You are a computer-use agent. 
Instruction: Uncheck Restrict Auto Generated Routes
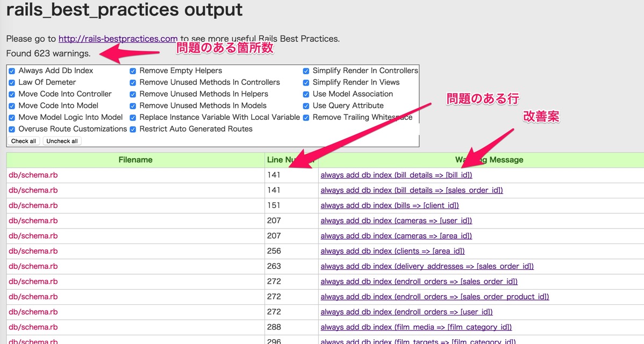132,128
